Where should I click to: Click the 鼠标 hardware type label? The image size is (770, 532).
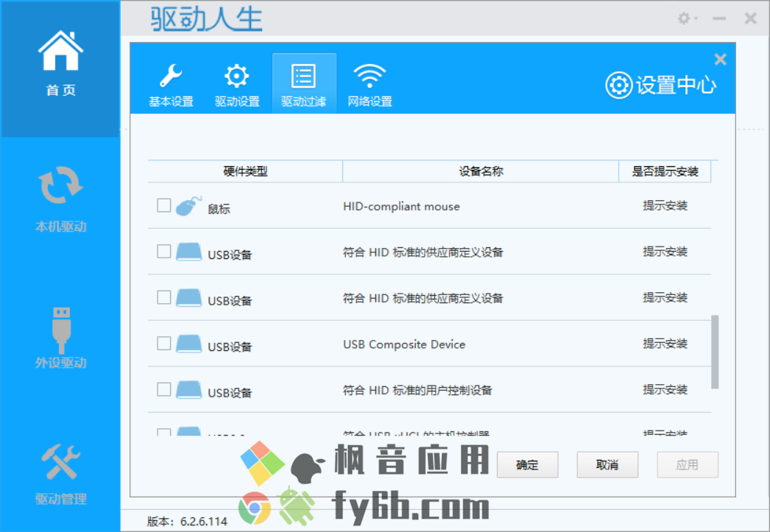tap(219, 209)
